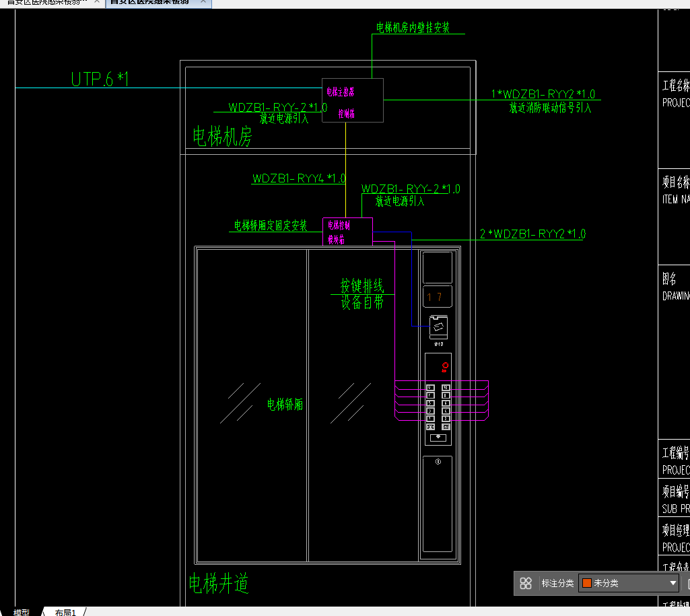Select the 'ITEM NA' title block text
Viewport: 690px width, 616px height.
(x=676, y=199)
